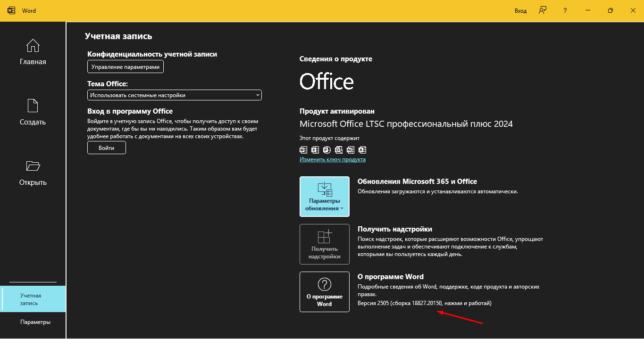Image resolution: width=644 pixels, height=339 pixels.
Task: Click the version text Версия 2505
Action: click(425, 303)
